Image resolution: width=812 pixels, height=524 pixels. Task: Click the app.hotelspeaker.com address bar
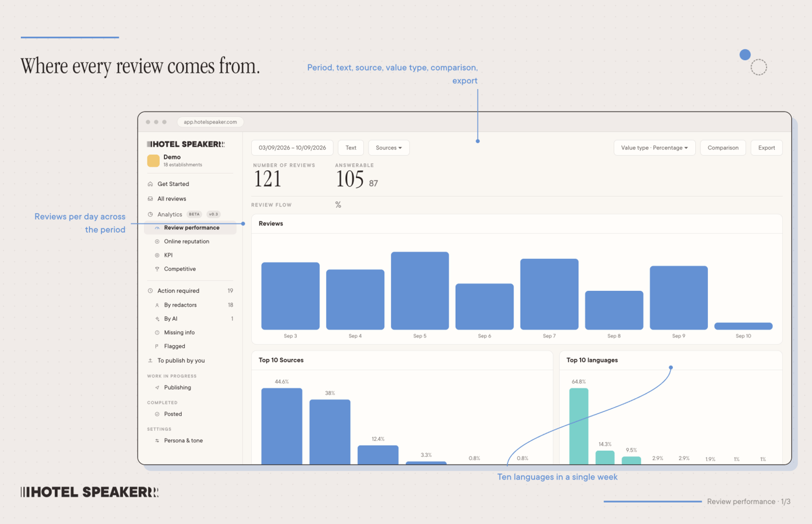point(210,122)
